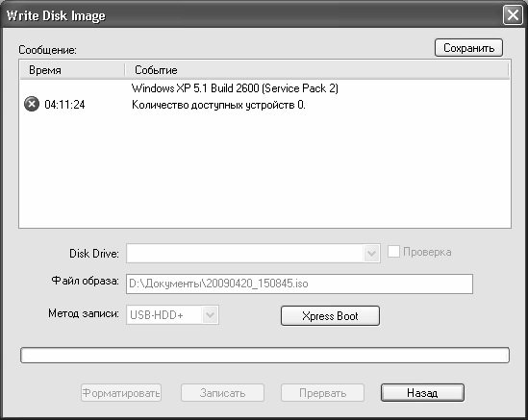Click the Записать button
The height and width of the screenshot is (420, 528).
tap(222, 393)
